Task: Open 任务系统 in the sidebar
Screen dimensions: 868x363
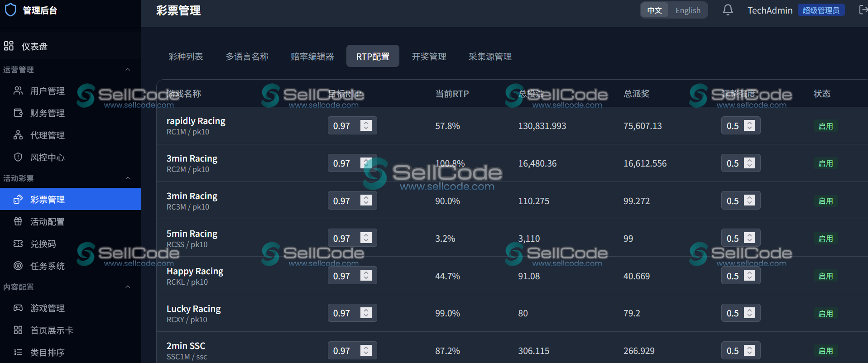Action: point(71,266)
